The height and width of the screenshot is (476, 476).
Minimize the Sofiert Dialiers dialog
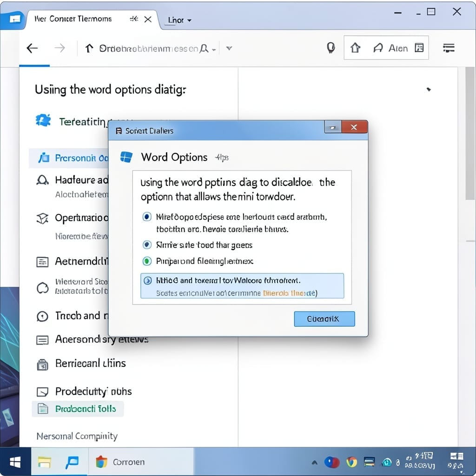tap(333, 127)
